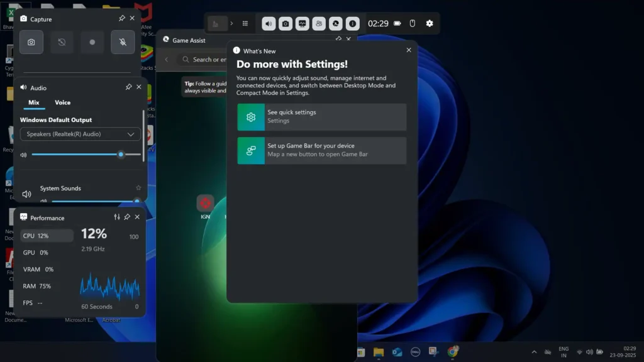This screenshot has width=644, height=362.
Task: Close the Performance widget
Action: [x=137, y=217]
